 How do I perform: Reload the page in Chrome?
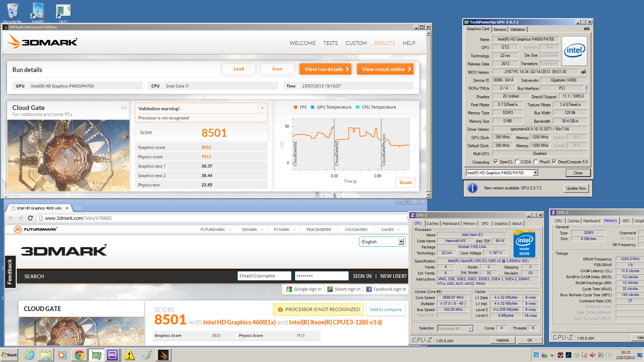click(x=30, y=218)
